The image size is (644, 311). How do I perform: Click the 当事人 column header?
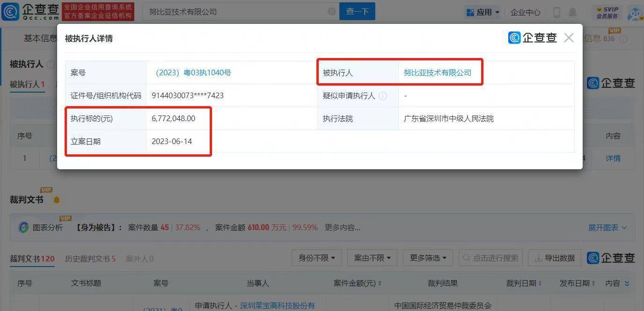tap(258, 283)
